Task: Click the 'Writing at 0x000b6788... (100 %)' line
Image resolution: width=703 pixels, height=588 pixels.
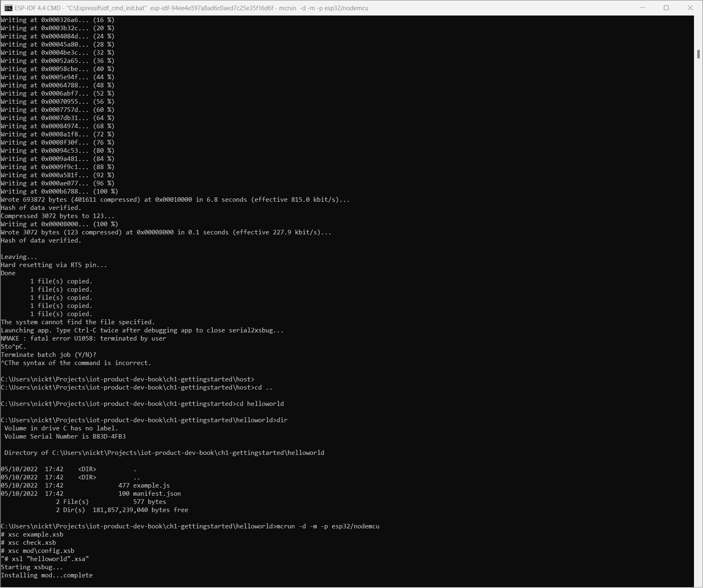Action: tap(59, 191)
